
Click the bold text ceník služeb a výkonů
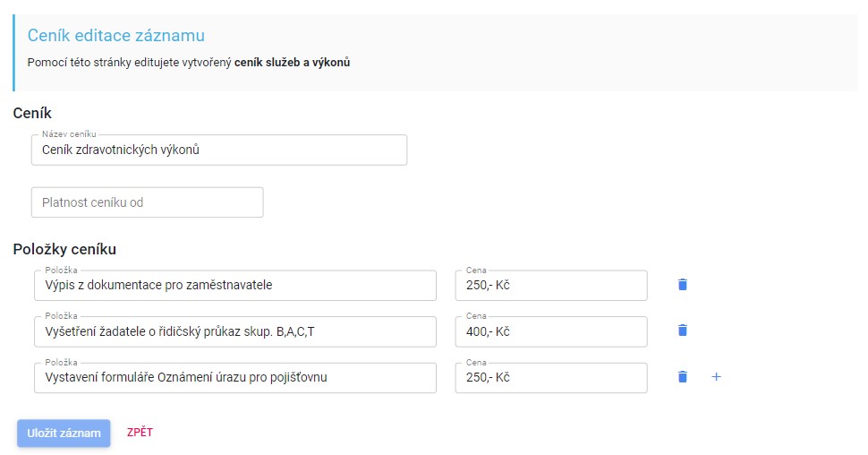point(293,62)
